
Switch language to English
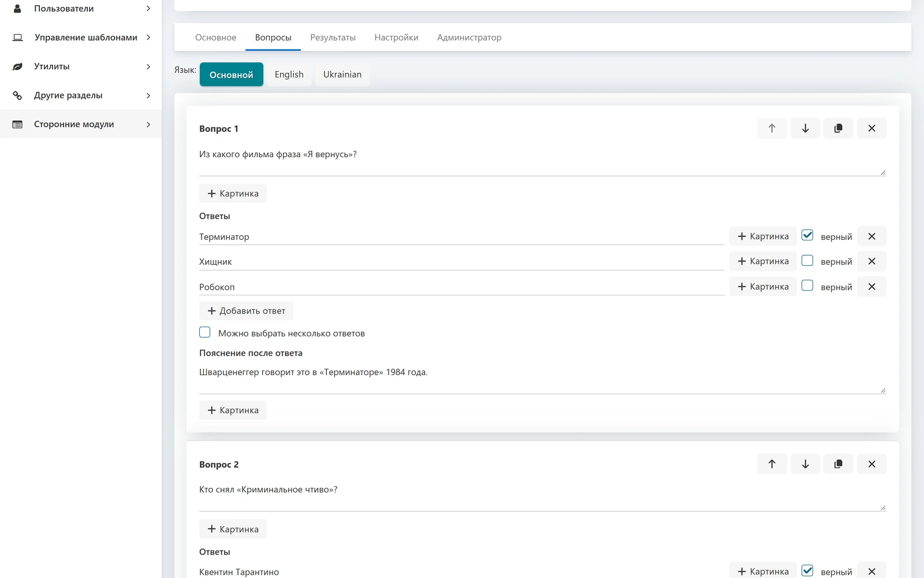pos(289,75)
